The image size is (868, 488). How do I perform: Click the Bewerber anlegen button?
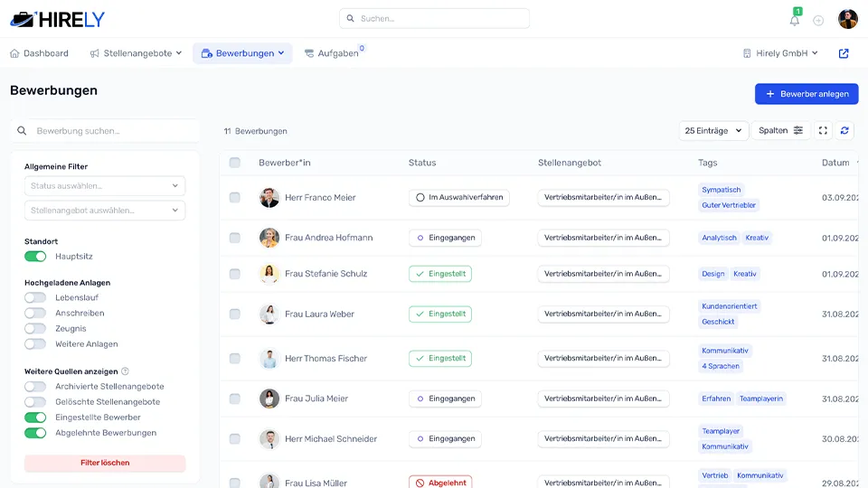807,94
